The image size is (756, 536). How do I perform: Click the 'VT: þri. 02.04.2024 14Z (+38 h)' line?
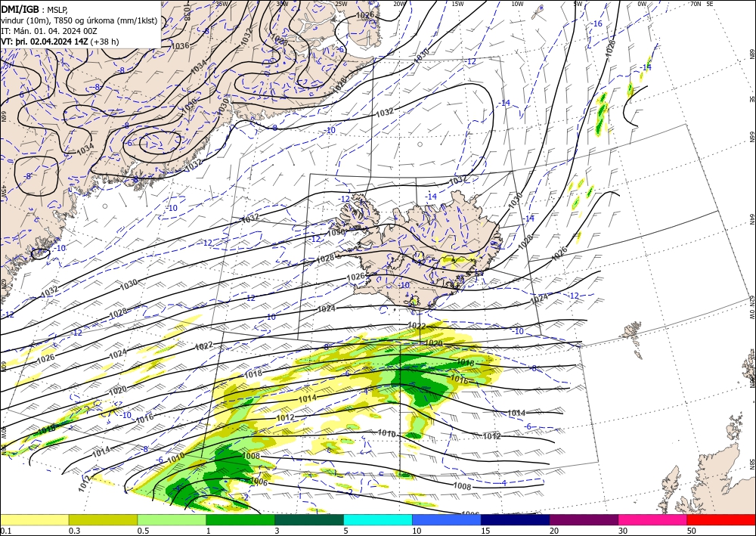point(60,42)
